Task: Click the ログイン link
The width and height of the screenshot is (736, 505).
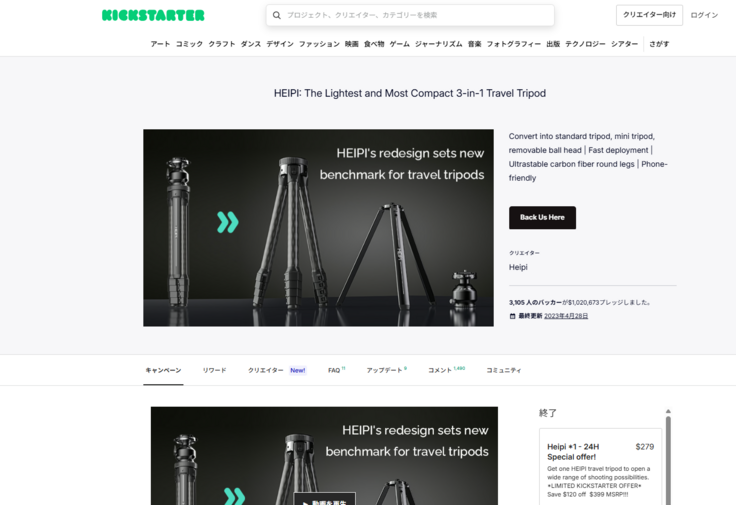Action: coord(704,15)
